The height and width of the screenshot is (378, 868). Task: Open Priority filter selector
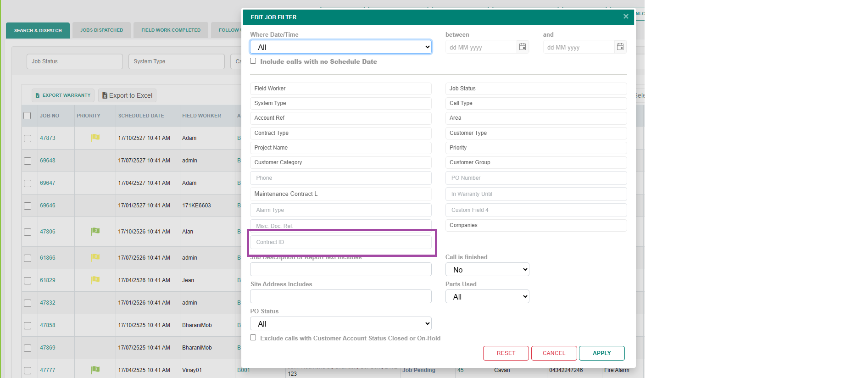click(536, 148)
